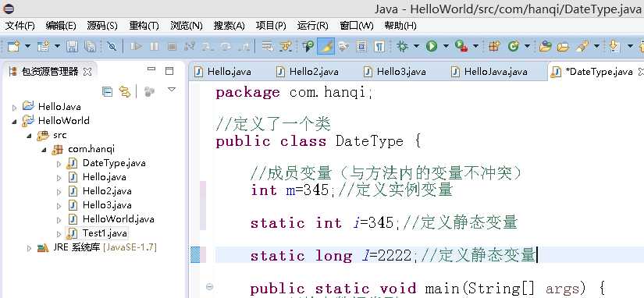Open the 运行(R) menu

(x=312, y=26)
